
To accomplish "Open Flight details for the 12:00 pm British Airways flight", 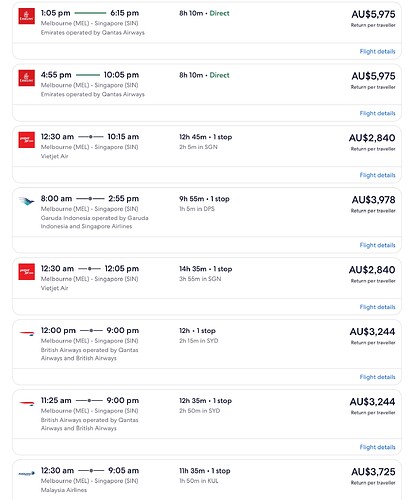I will pyautogui.click(x=377, y=377).
